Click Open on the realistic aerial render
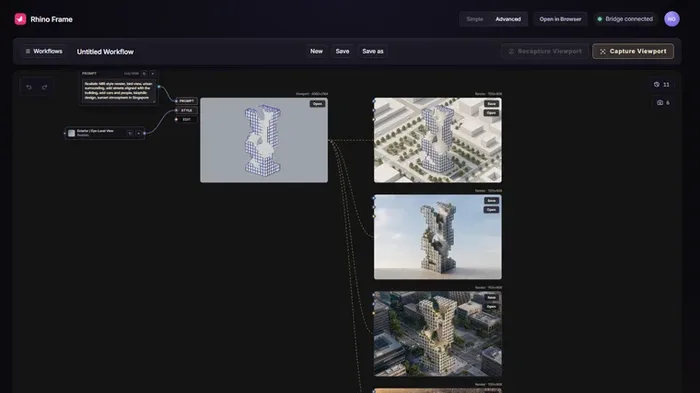The width and height of the screenshot is (700, 393). [x=492, y=307]
